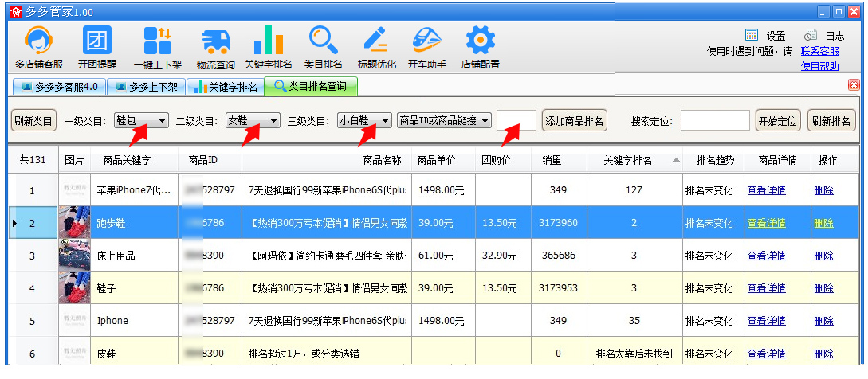Click the 商品单价 column header
Viewport: 868px width, 379px height.
point(443,161)
